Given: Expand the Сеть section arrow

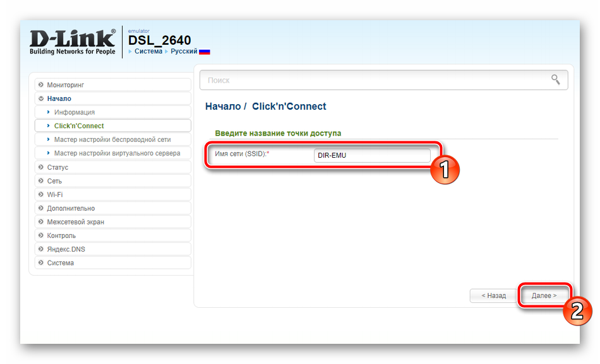Looking at the screenshot, I should (x=41, y=180).
